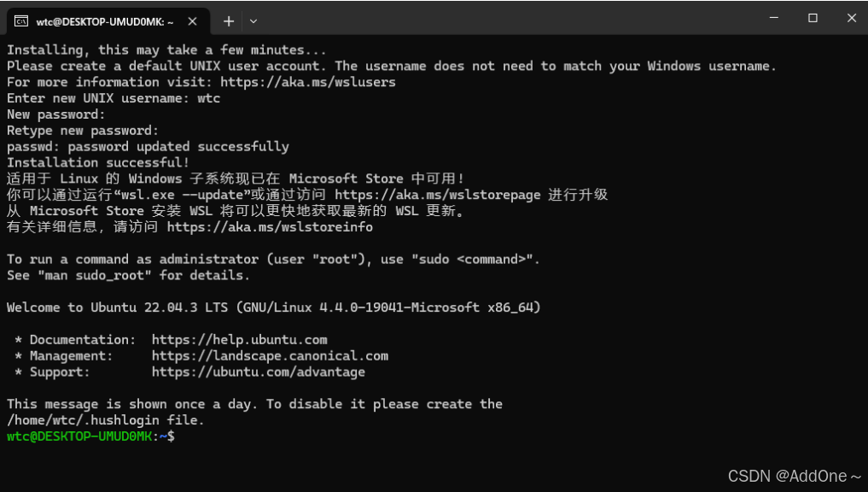Click the Installation successful! message line
868x492 pixels.
click(x=98, y=163)
